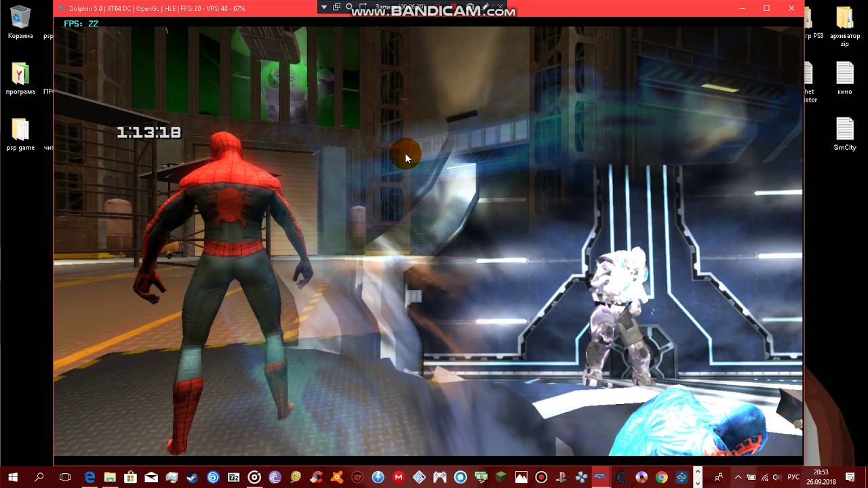The width and height of the screenshot is (868, 488).
Task: Open Bandicam recorder taskbar icon
Action: pos(541,477)
